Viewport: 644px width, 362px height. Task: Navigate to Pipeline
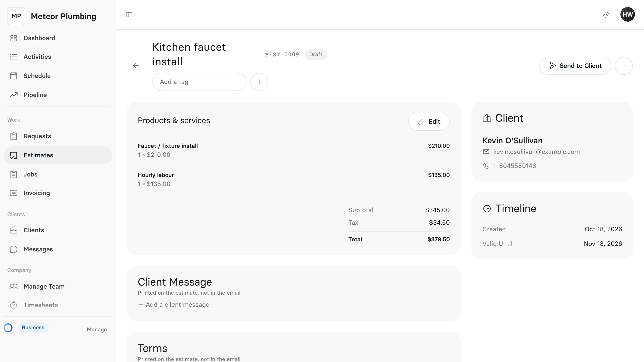click(58, 95)
